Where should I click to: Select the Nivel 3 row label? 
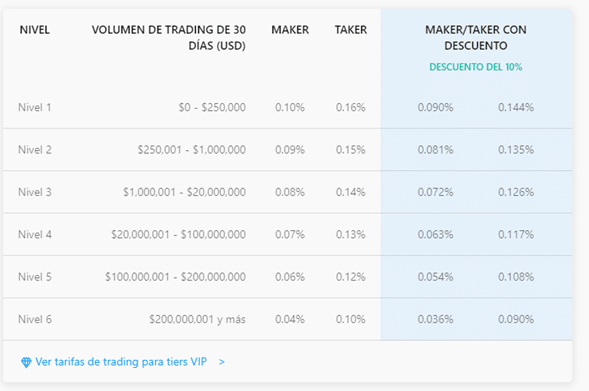(35, 192)
